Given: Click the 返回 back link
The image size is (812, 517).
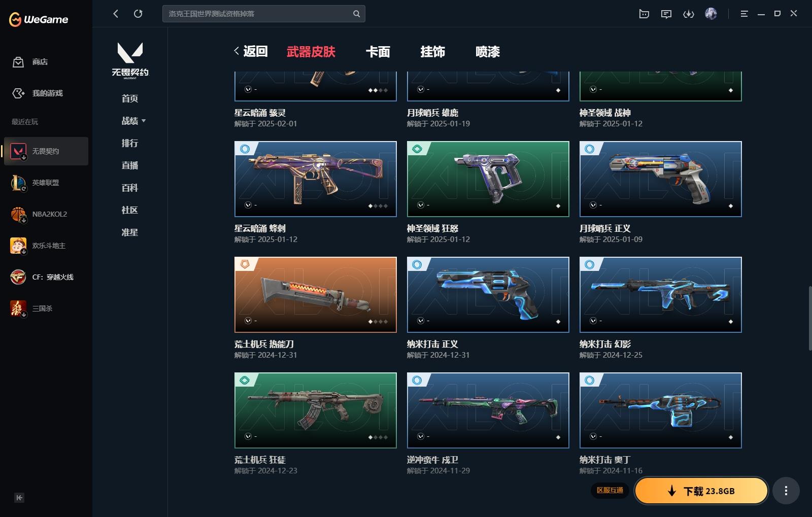Looking at the screenshot, I should (251, 51).
